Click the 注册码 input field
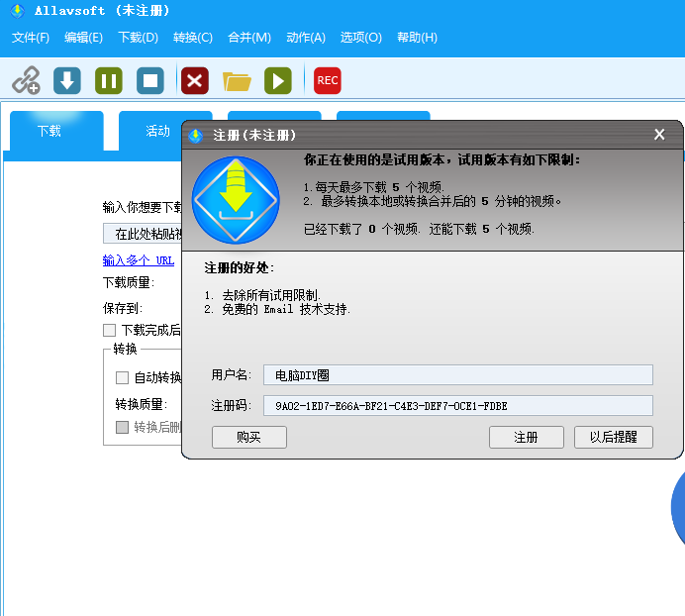Screen dimensions: 685x616 458,406
